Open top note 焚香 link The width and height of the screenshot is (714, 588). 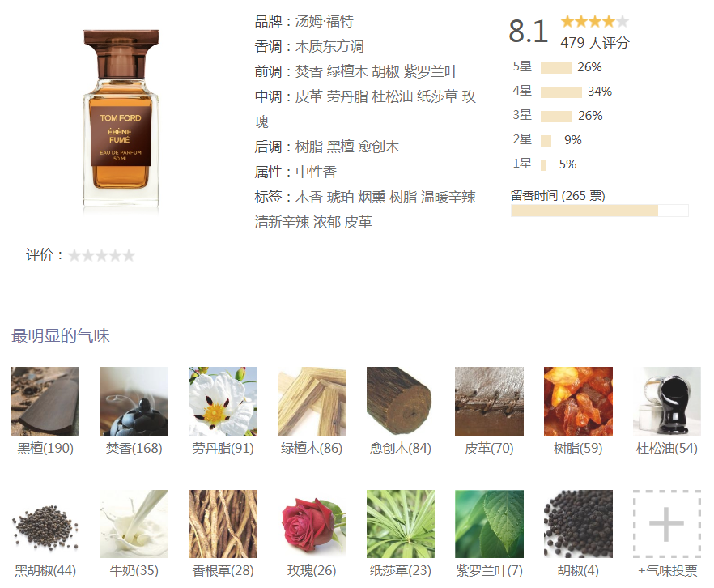point(308,71)
